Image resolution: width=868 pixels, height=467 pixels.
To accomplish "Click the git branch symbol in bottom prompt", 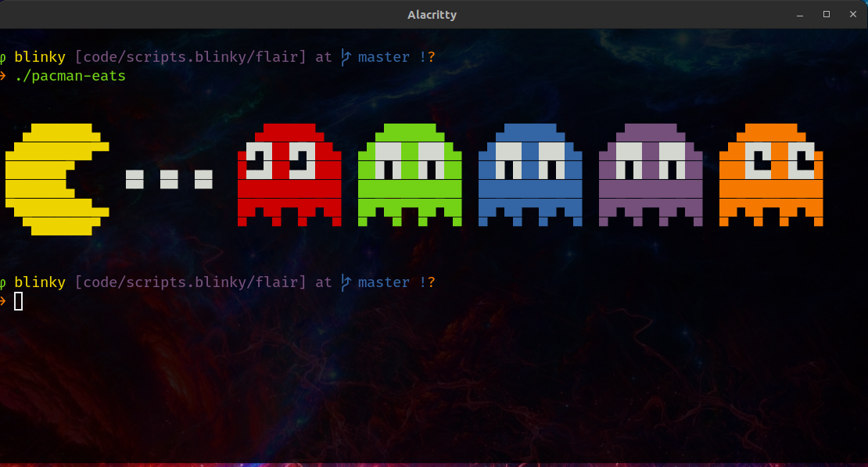I will pos(346,282).
